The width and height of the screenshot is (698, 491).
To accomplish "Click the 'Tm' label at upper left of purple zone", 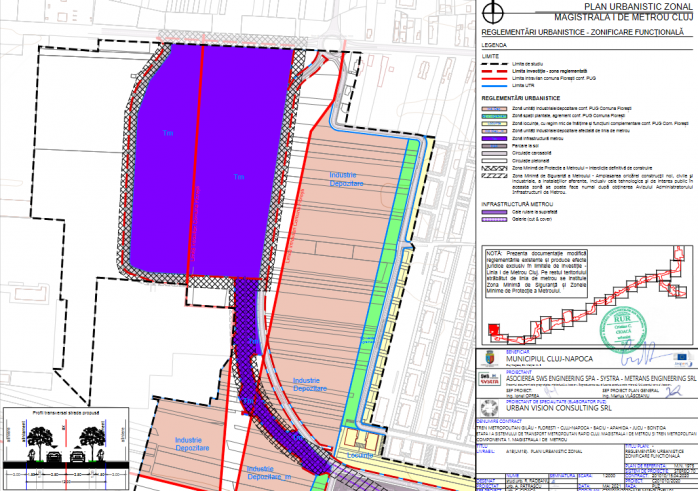I will click(x=168, y=133).
